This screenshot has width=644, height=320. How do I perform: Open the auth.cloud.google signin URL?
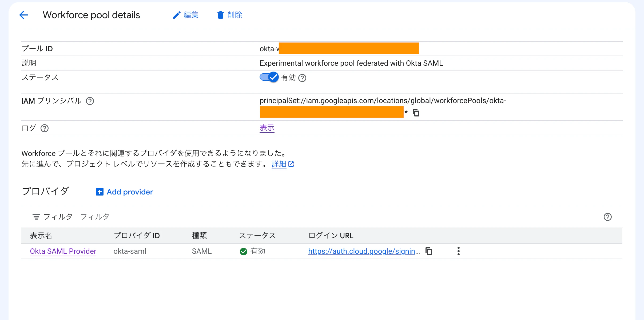(x=364, y=251)
